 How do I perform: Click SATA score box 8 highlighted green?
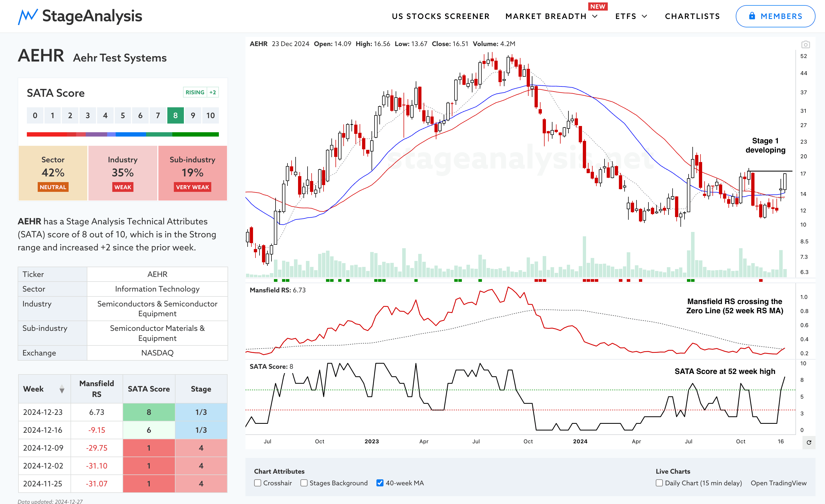pyautogui.click(x=175, y=115)
